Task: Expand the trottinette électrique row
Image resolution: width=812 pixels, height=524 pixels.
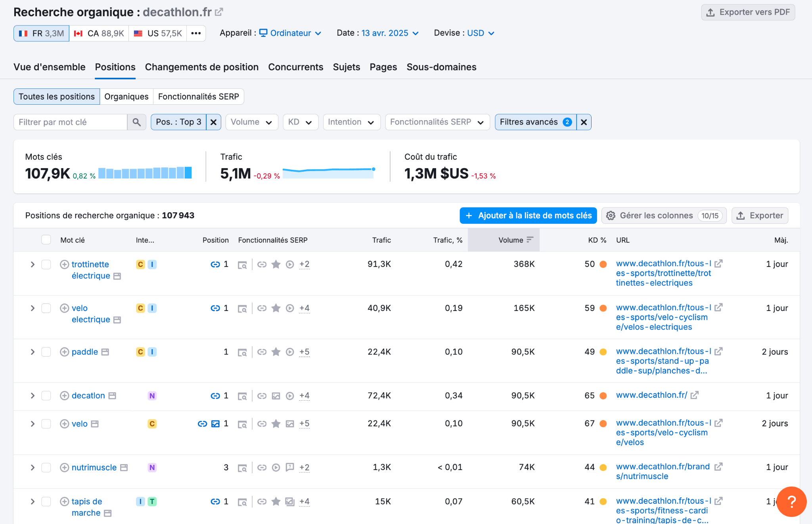Action: [33, 265]
